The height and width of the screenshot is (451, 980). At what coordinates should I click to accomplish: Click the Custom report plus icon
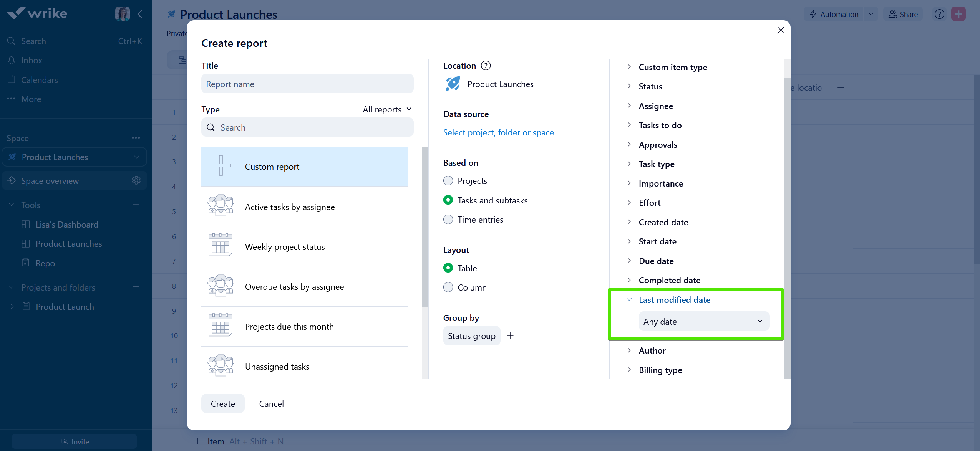click(x=221, y=166)
